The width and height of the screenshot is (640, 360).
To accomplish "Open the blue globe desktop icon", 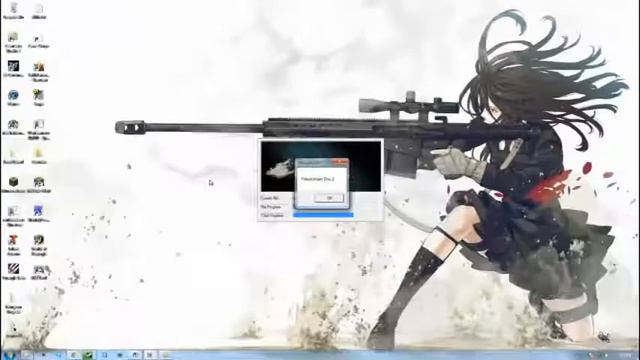I will coord(13,98).
